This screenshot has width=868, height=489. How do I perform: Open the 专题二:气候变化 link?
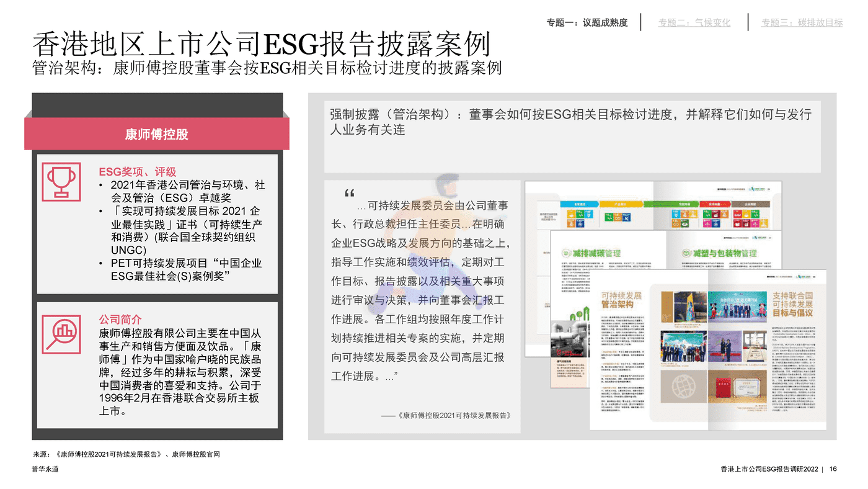point(694,23)
